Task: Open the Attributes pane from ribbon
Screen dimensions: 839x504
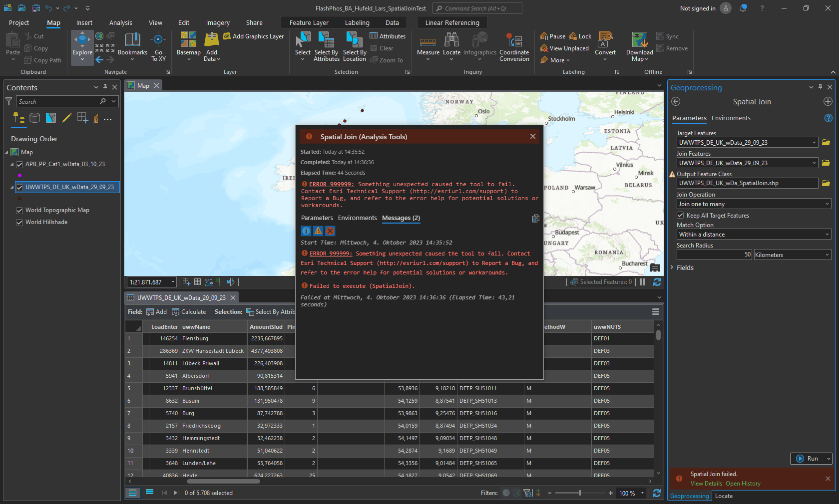Action: (x=388, y=36)
